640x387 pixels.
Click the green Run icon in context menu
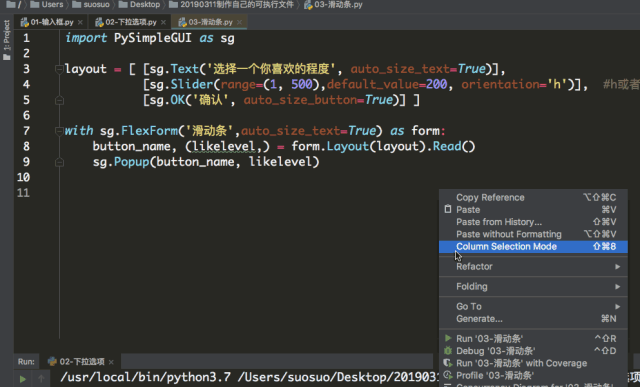(x=448, y=338)
